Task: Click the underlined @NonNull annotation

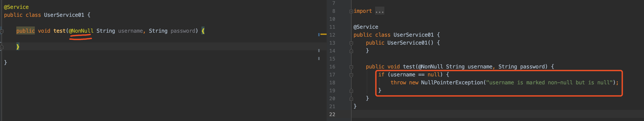Action: pyautogui.click(x=81, y=31)
